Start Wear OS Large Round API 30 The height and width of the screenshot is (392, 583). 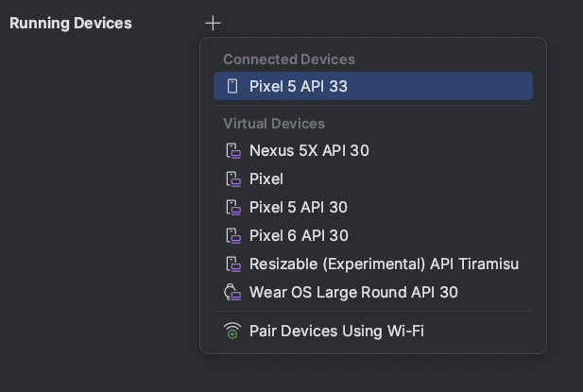[x=353, y=292]
